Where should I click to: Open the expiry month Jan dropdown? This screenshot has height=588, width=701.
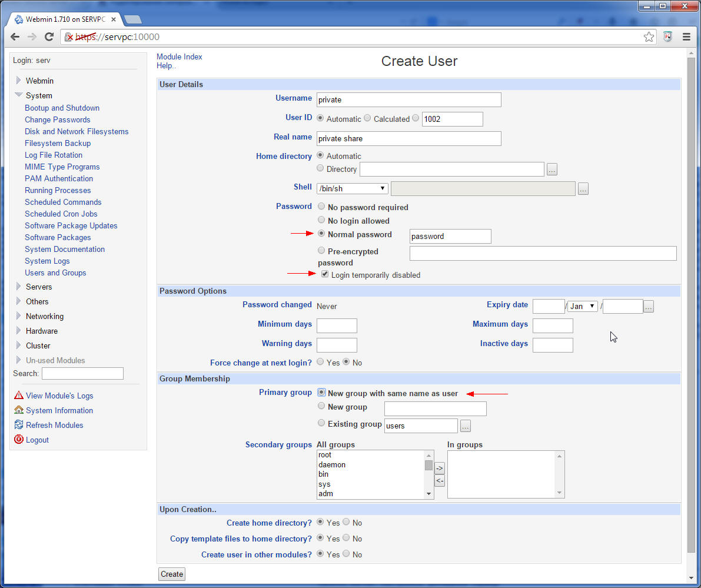pyautogui.click(x=583, y=306)
